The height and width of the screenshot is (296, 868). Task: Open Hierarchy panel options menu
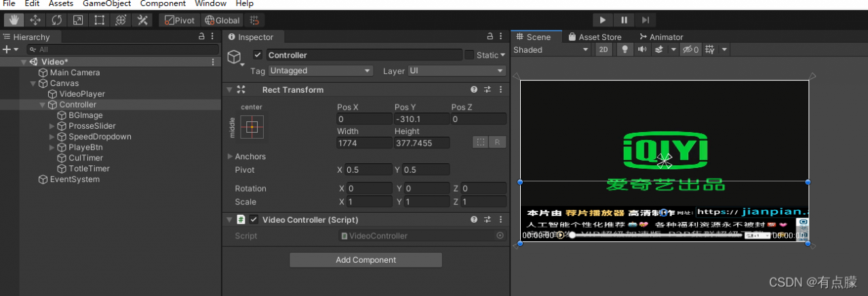tap(214, 37)
